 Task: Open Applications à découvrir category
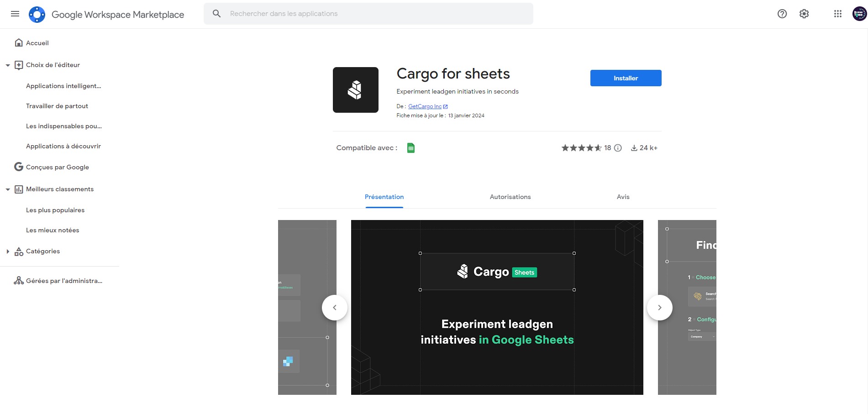(63, 146)
